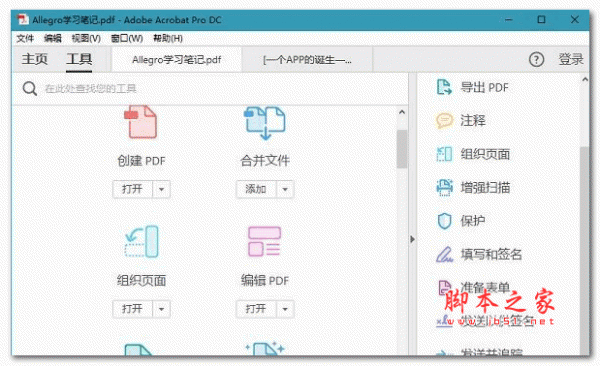Click the Protect (保护) shield icon
The width and height of the screenshot is (600, 366).
[444, 221]
